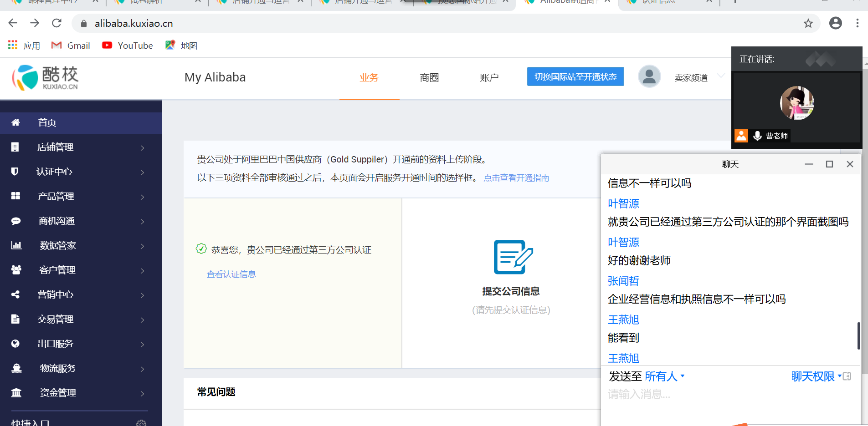Open the 聊天权限 dropdown
Viewport: 868px width, 426px height.
[816, 376]
